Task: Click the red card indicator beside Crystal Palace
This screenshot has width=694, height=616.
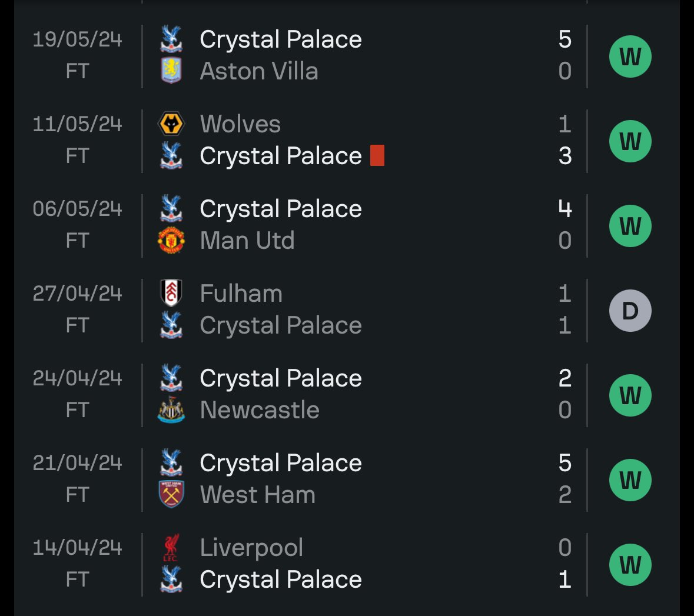Action: tap(377, 155)
